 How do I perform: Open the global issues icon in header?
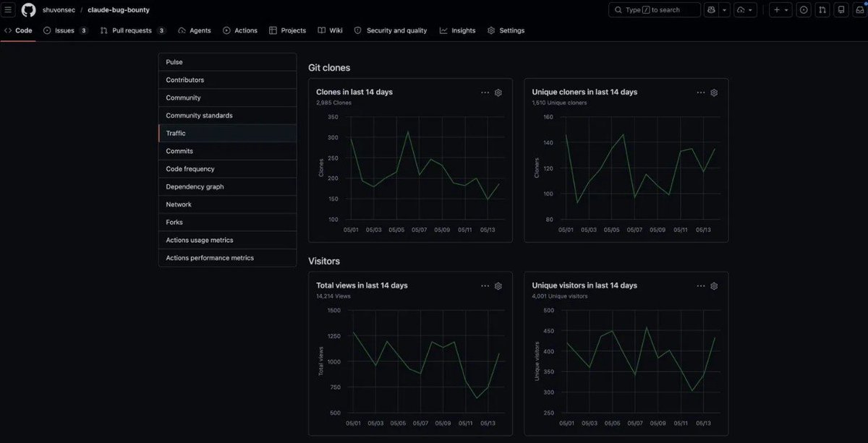(x=804, y=10)
